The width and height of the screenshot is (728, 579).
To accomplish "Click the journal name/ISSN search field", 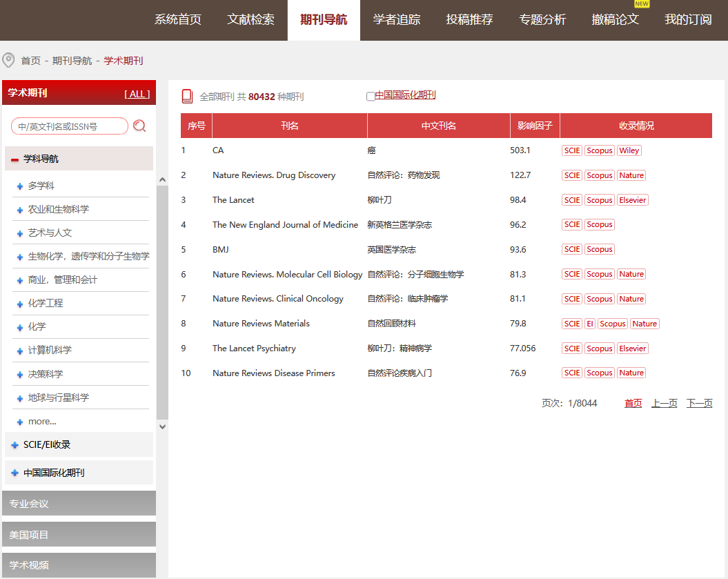I will coord(70,126).
